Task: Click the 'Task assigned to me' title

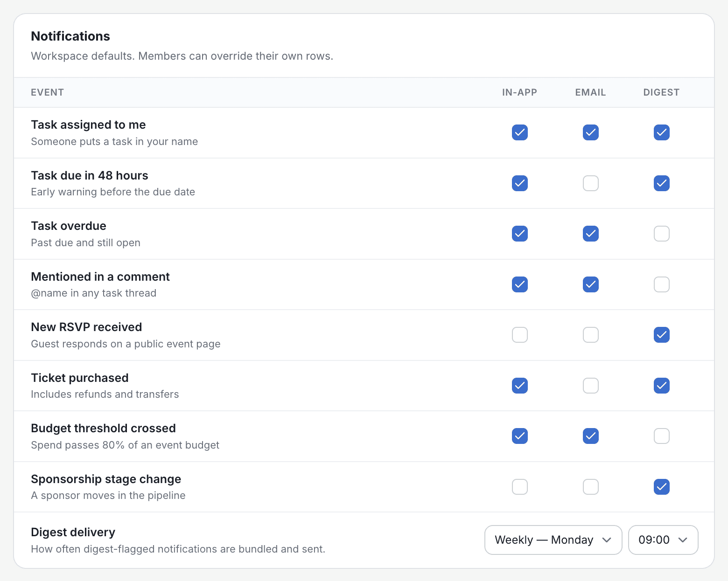Action: pos(88,124)
